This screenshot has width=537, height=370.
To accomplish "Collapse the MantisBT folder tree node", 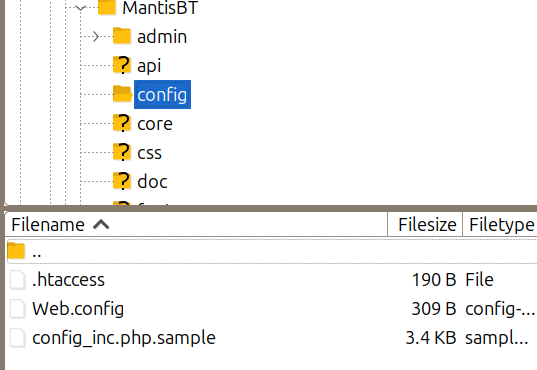I will coord(80,8).
